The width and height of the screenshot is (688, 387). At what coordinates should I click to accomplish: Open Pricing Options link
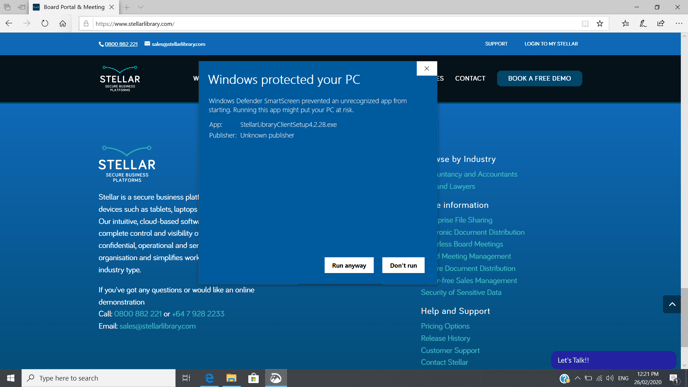pyautogui.click(x=445, y=326)
